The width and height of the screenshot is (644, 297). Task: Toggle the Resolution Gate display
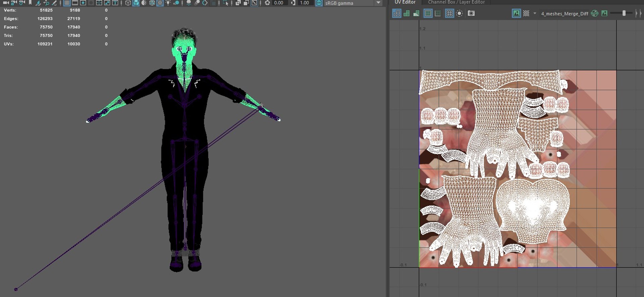pos(83,3)
